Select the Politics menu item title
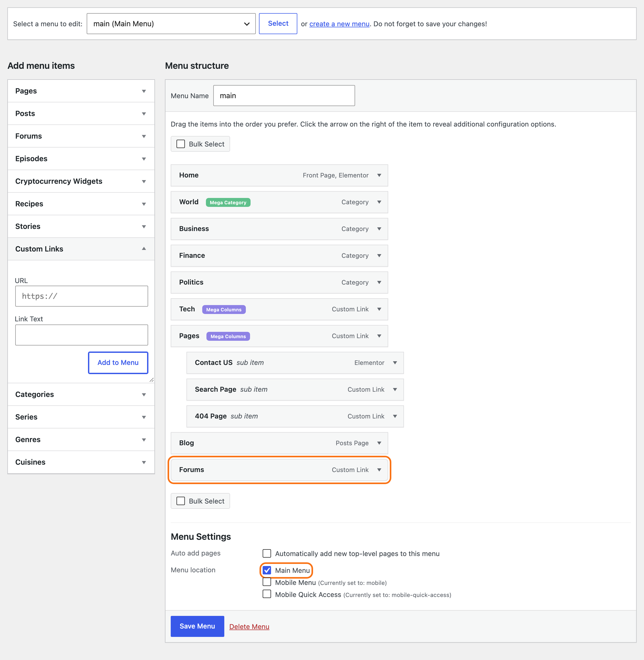 pos(191,282)
